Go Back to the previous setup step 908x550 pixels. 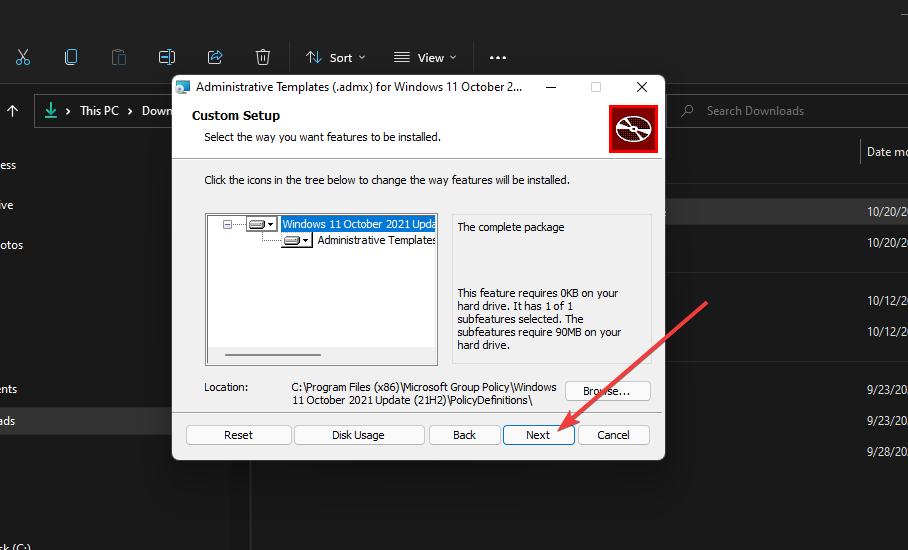coord(464,435)
